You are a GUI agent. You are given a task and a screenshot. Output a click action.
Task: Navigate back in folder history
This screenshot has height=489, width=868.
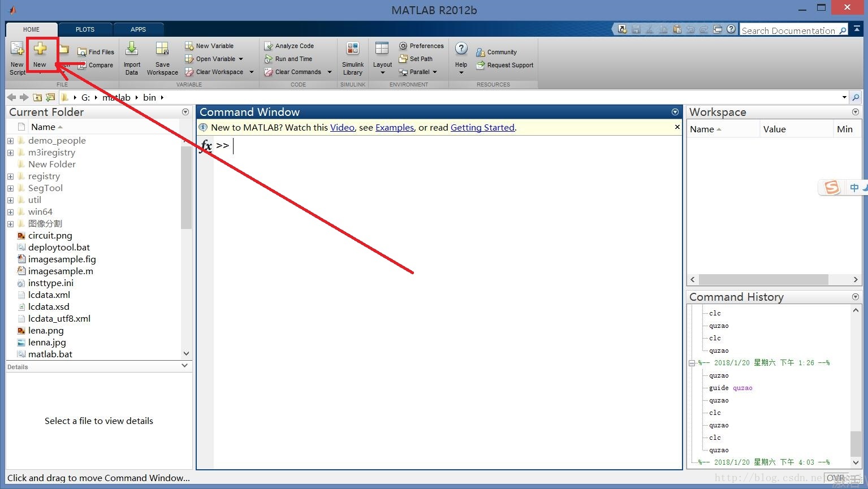point(11,97)
